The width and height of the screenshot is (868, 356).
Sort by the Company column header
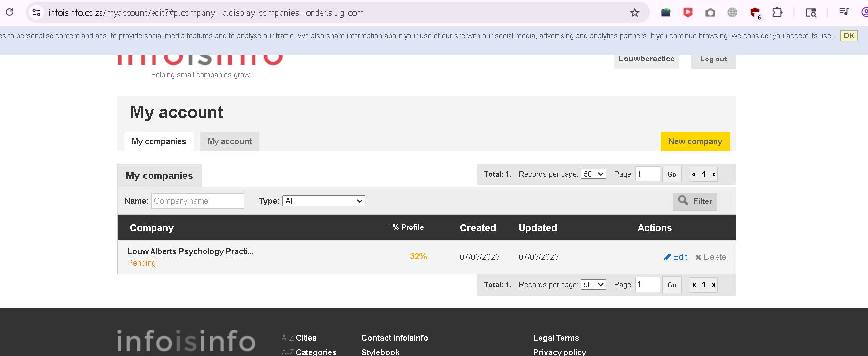click(152, 228)
